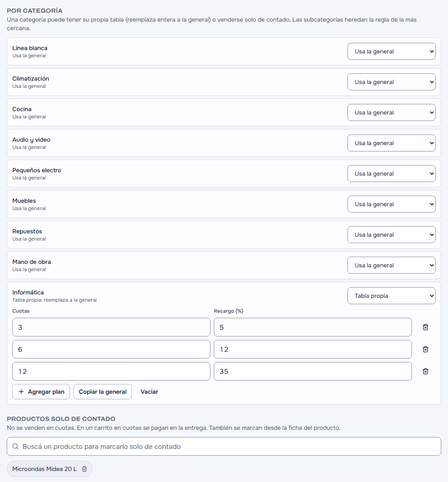The width and height of the screenshot is (448, 482).
Task: Click the plus Agregar plan button
Action: click(x=41, y=392)
